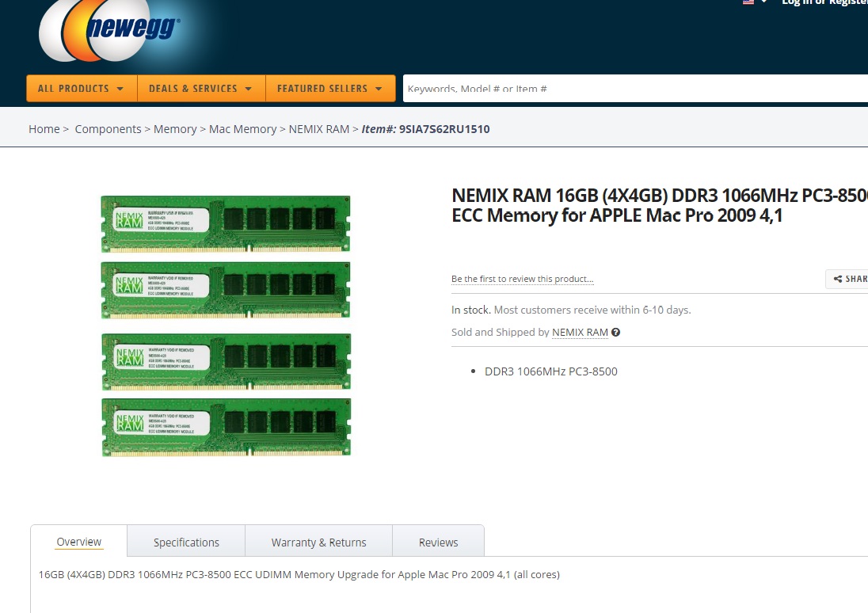Switch to the Reviews tab
The width and height of the screenshot is (868, 613).
click(439, 543)
